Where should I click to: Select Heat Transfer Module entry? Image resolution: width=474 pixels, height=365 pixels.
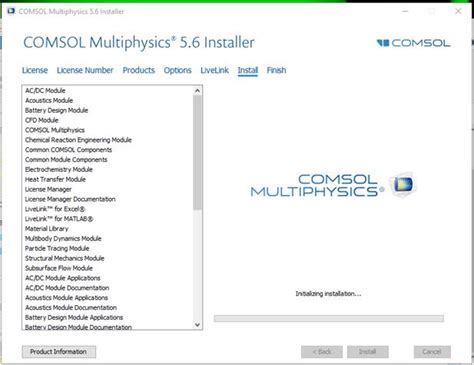coord(55,179)
